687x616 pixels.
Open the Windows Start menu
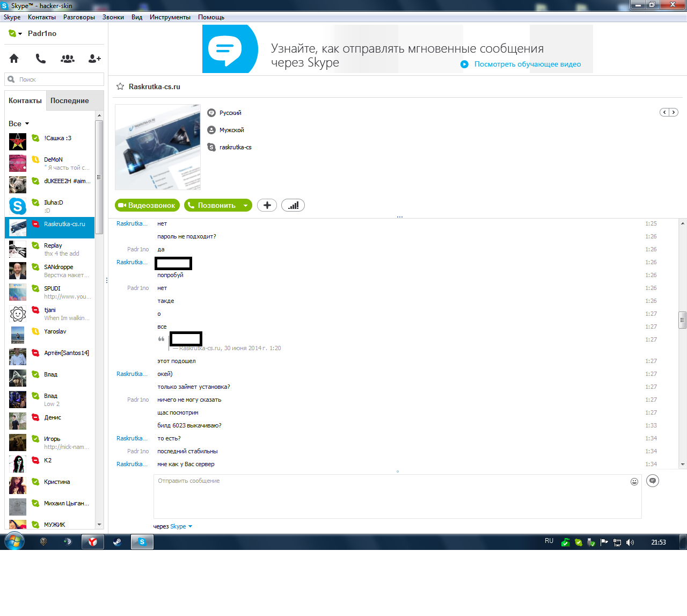[x=14, y=541]
